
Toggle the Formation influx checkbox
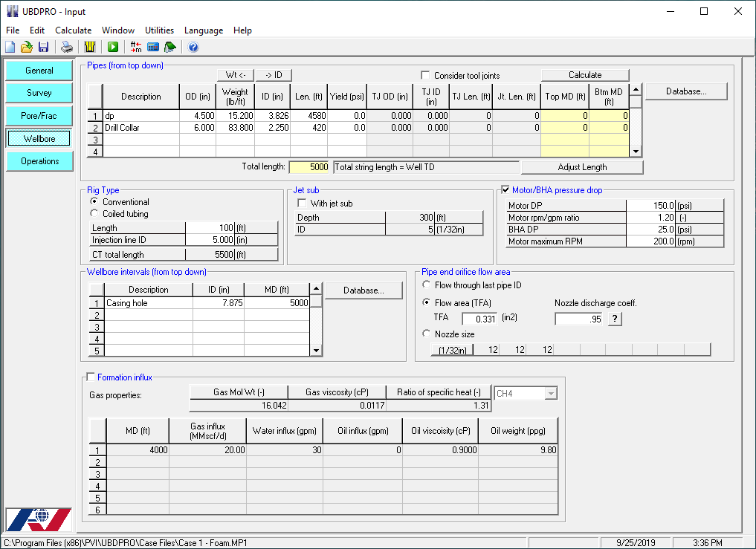coord(92,377)
